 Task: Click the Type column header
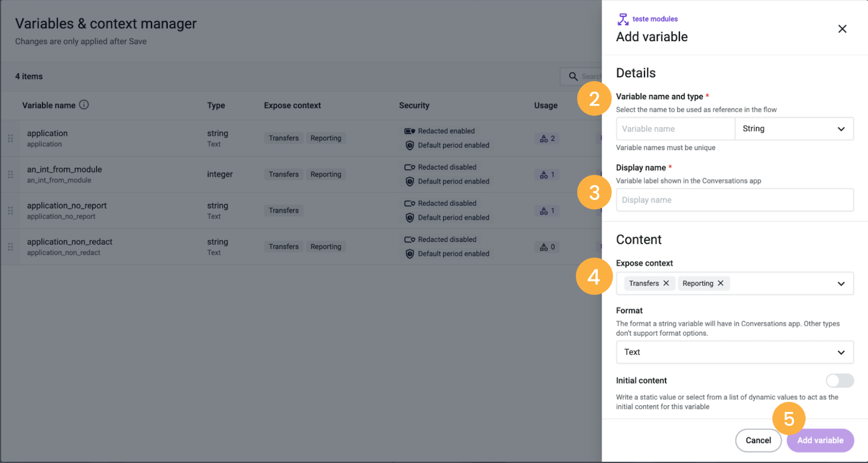point(216,106)
